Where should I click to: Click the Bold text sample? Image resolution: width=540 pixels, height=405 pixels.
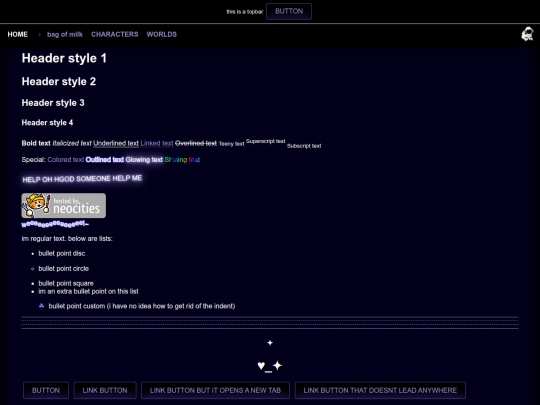tap(36, 143)
